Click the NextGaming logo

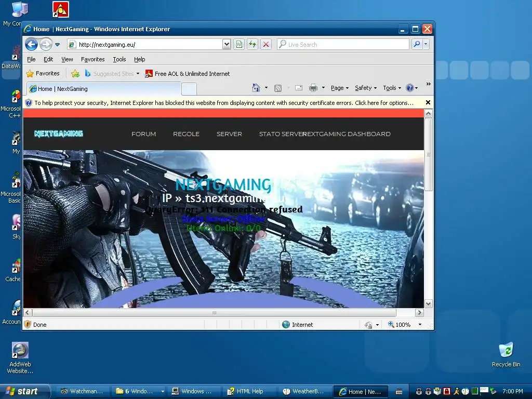tap(59, 134)
